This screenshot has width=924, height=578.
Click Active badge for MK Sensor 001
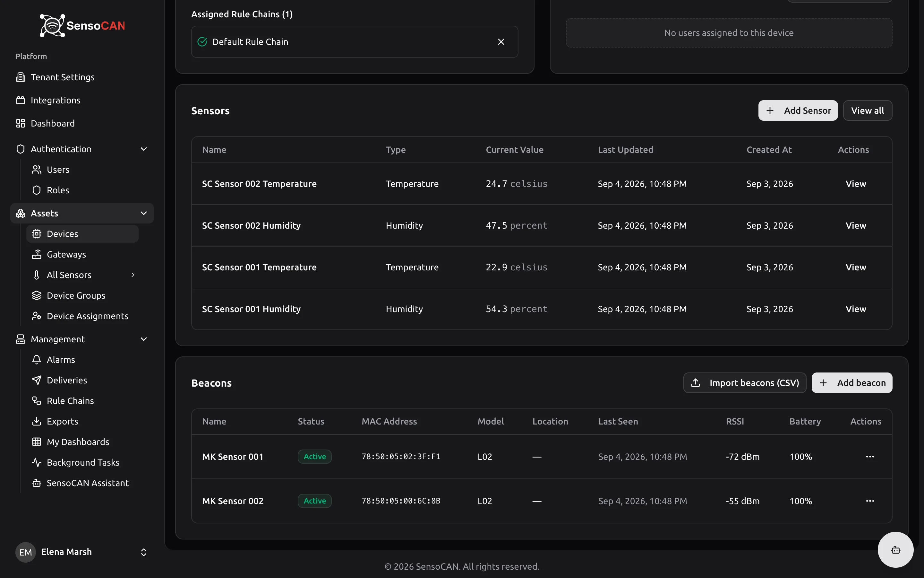point(315,456)
